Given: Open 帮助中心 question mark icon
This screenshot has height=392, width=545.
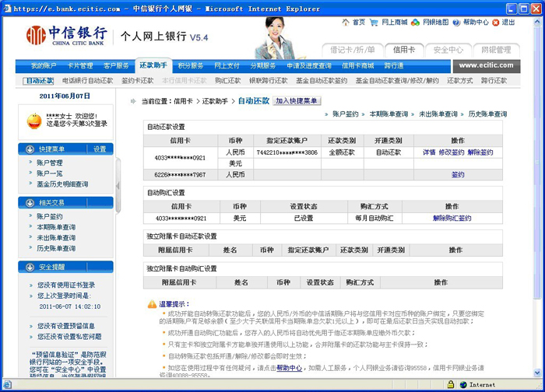Looking at the screenshot, I should coord(458,23).
